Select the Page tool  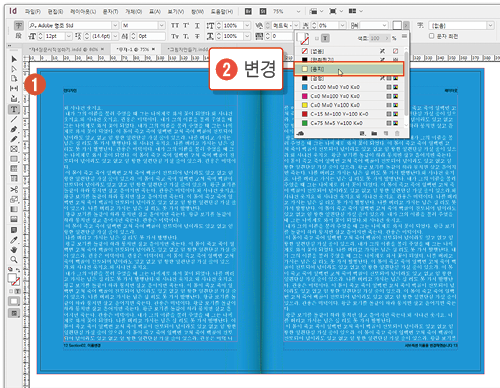14,79
